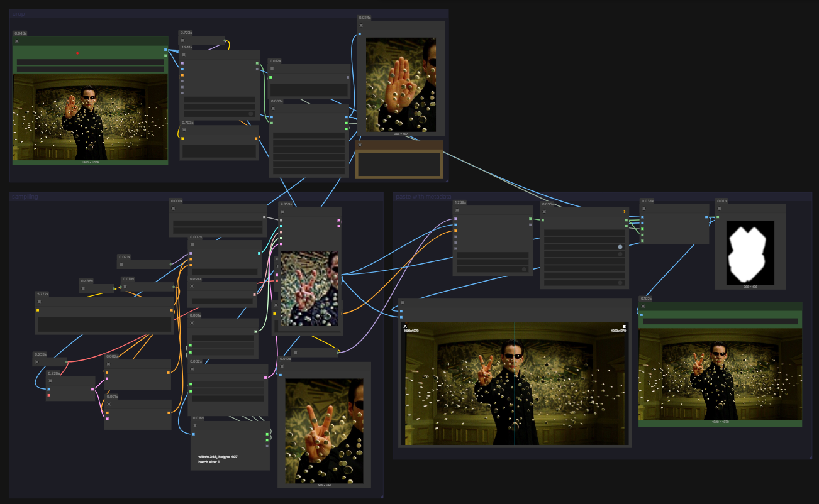Click the text area of the 0.703s node

[219, 151]
